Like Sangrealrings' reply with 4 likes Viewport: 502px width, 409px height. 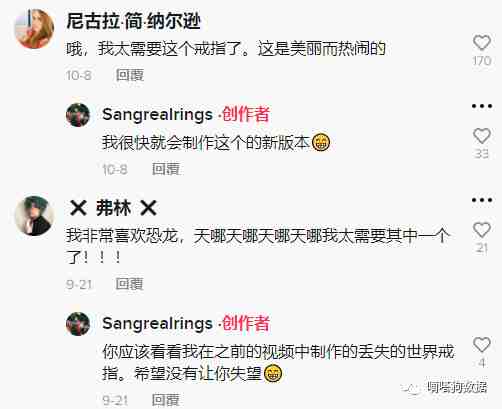482,344
